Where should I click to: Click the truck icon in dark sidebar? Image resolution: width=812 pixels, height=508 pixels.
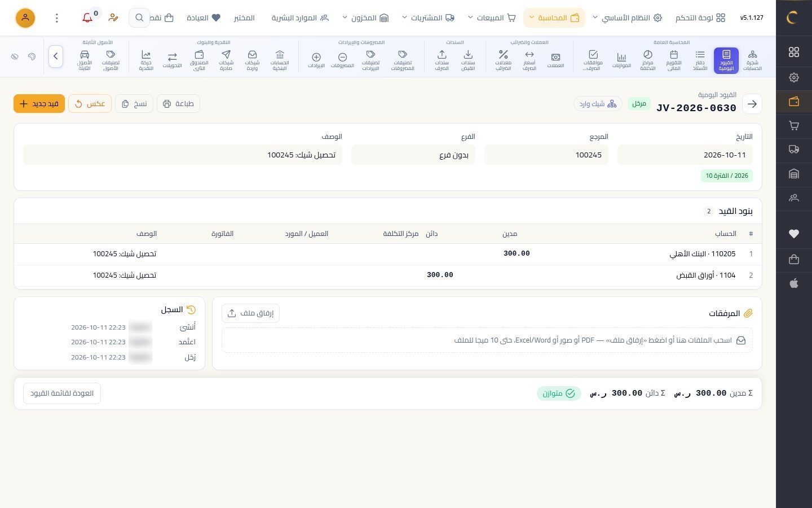pos(794,150)
